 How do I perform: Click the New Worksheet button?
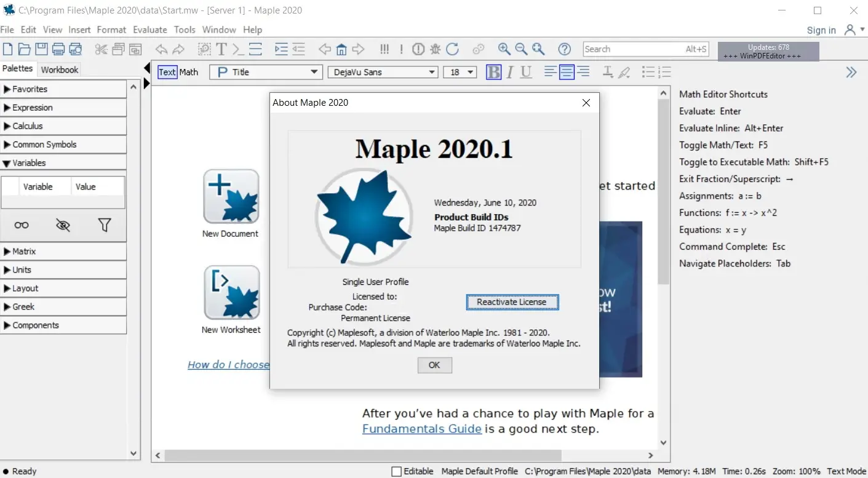point(231,300)
